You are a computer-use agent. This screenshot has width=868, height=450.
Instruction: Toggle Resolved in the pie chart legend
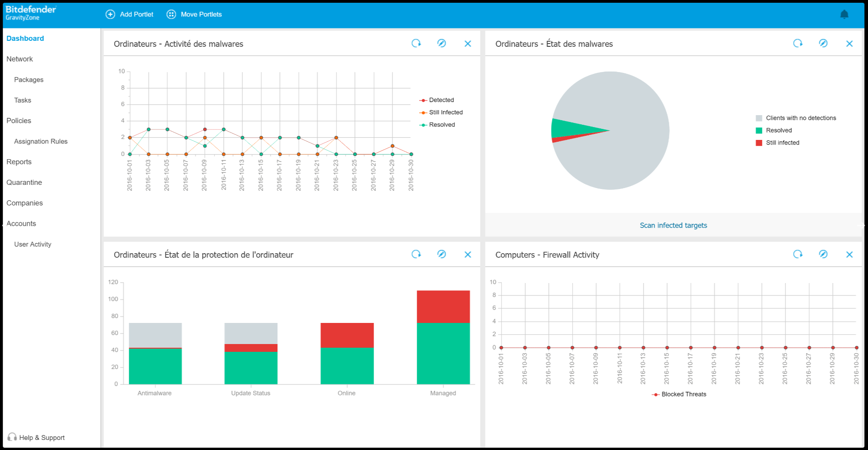pyautogui.click(x=774, y=130)
